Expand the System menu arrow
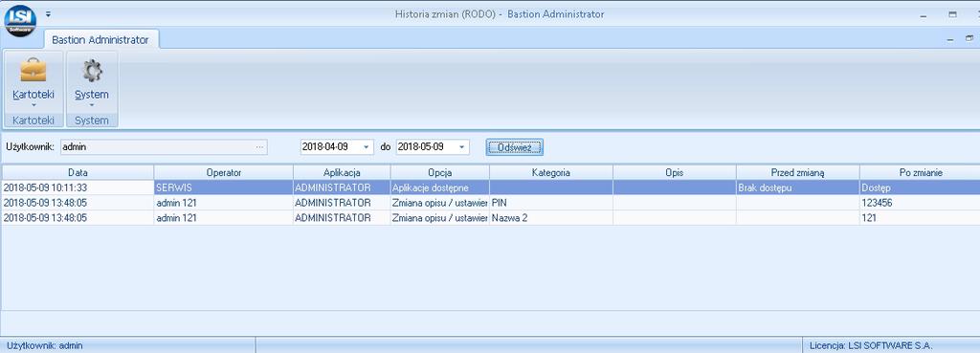The width and height of the screenshot is (980, 353). point(92,104)
